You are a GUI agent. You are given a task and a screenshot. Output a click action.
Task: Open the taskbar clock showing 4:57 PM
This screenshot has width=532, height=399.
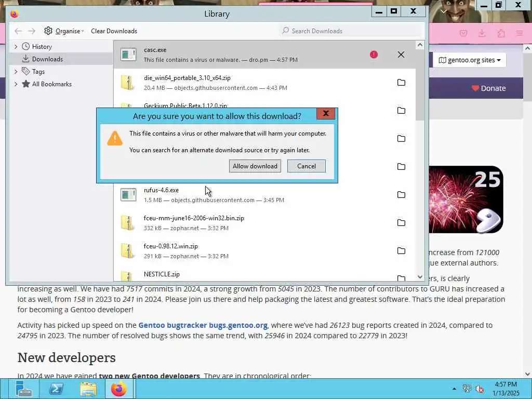tap(506, 389)
